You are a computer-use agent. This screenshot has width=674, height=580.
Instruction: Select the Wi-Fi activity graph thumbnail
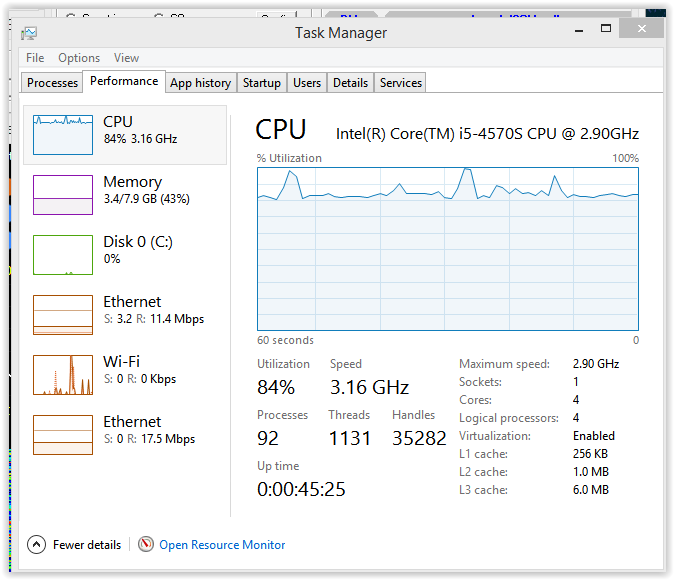(x=62, y=375)
